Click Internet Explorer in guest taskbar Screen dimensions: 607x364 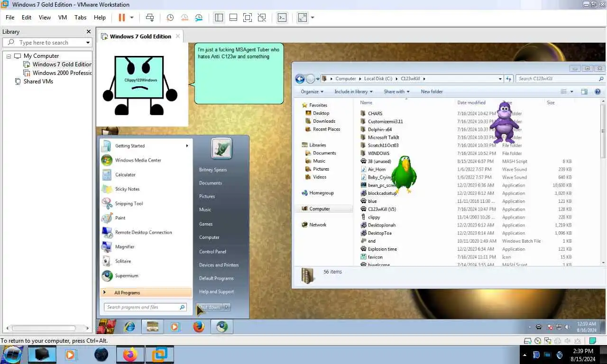click(129, 327)
